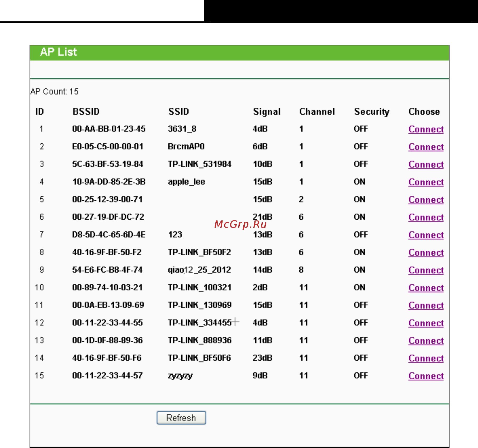478x448 pixels.
Task: Click SSID text BrcmAP0
Action: click(x=186, y=147)
